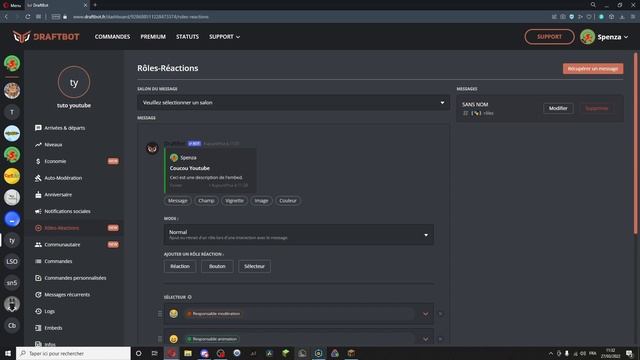Click the Champ embed button
The width and height of the screenshot is (640, 360).
(x=206, y=201)
